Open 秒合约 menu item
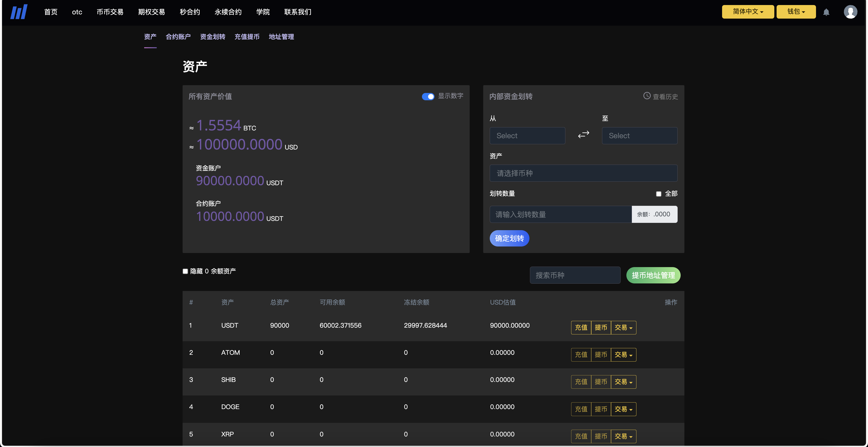Image resolution: width=868 pixels, height=447 pixels. [190, 12]
